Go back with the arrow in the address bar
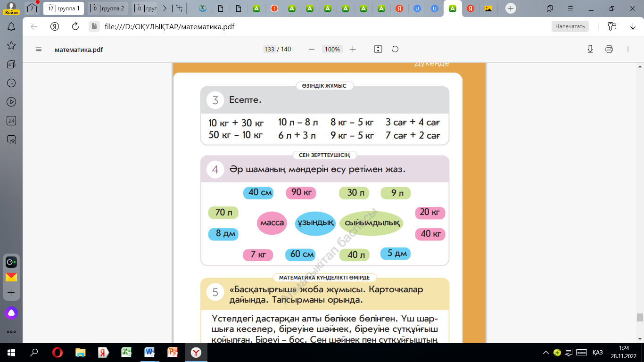Screen dimensions: 644x362 pyautogui.click(x=34, y=27)
